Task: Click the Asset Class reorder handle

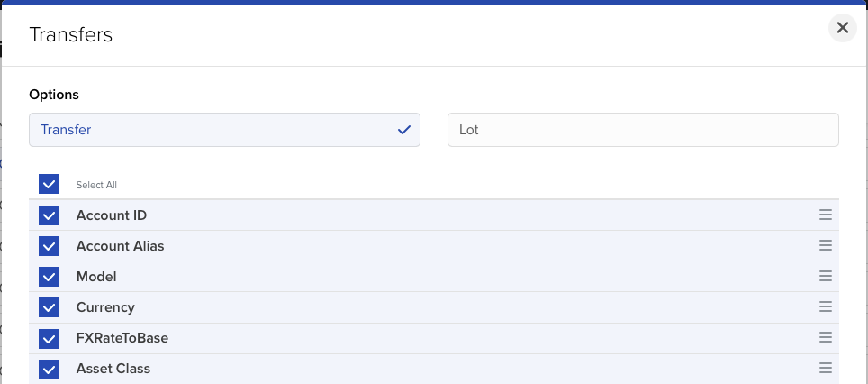Action: pyautogui.click(x=825, y=369)
